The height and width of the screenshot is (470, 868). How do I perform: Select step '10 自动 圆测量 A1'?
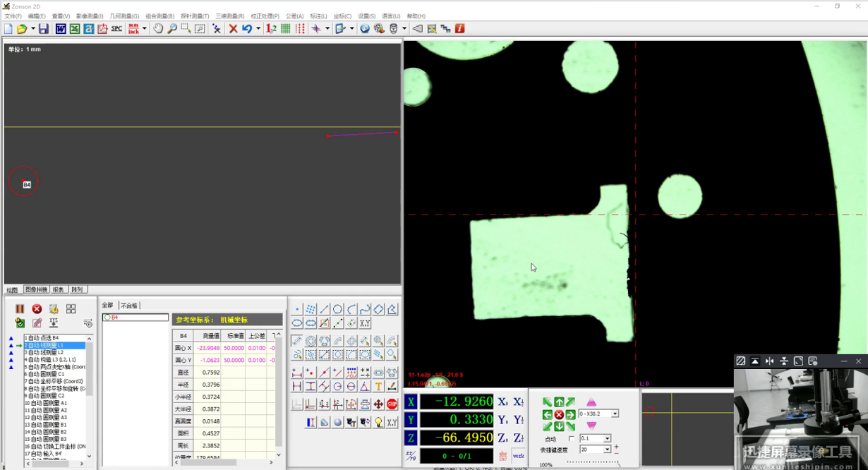[54, 403]
